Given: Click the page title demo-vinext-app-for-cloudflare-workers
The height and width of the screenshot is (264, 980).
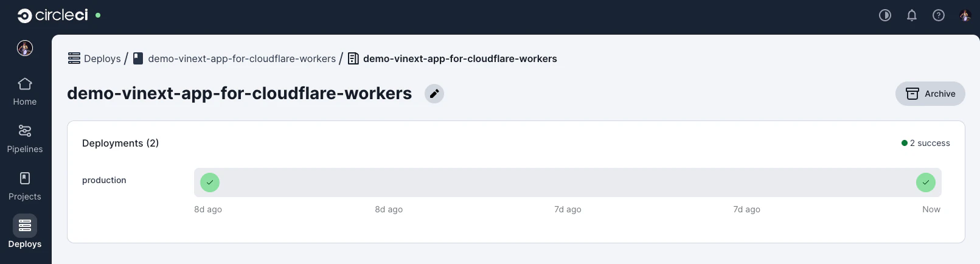Looking at the screenshot, I should coord(240,93).
